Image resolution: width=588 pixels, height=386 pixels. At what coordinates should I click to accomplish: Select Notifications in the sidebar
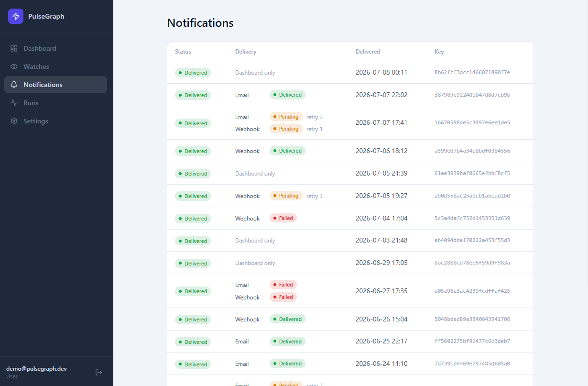[x=55, y=85]
